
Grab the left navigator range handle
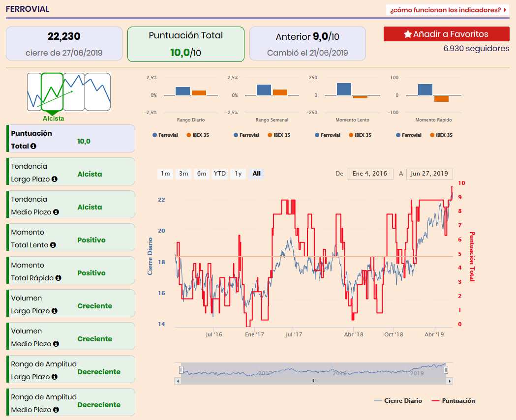coord(181,370)
